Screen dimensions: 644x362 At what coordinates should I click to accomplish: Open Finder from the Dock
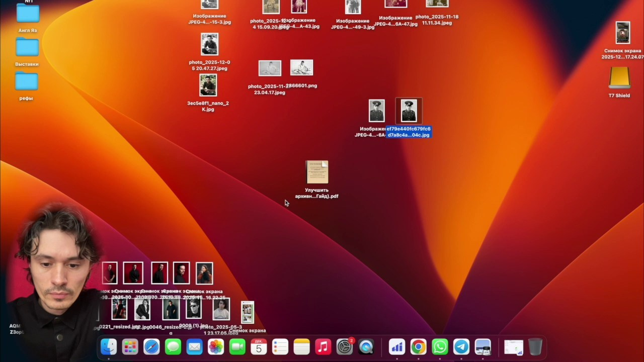point(109,347)
